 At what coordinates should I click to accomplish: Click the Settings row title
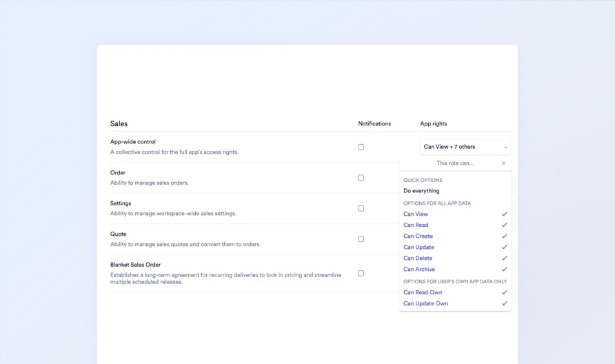pos(121,203)
